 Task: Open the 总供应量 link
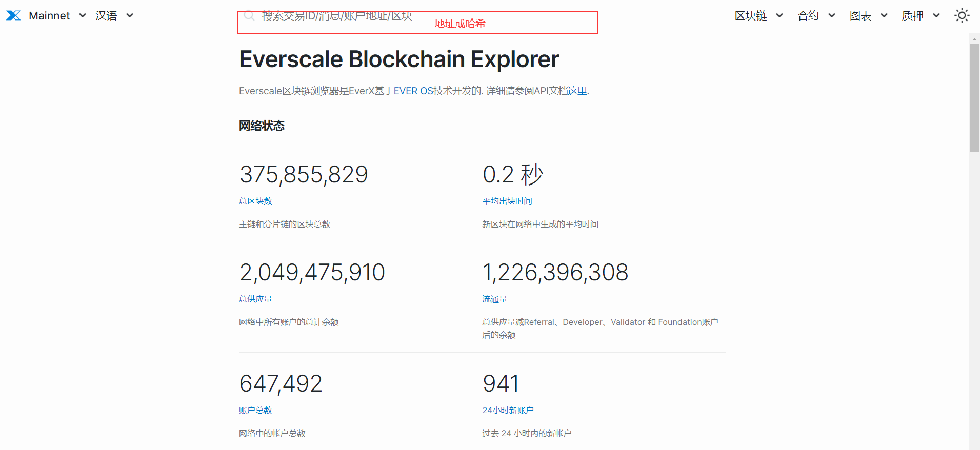pos(255,299)
